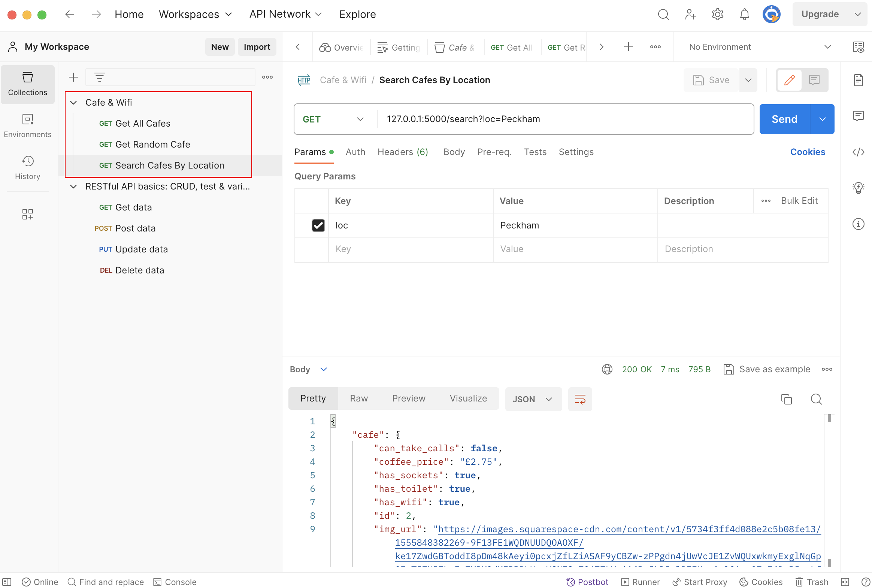Click the user avatar icon
The height and width of the screenshot is (588, 872).
coord(772,14)
